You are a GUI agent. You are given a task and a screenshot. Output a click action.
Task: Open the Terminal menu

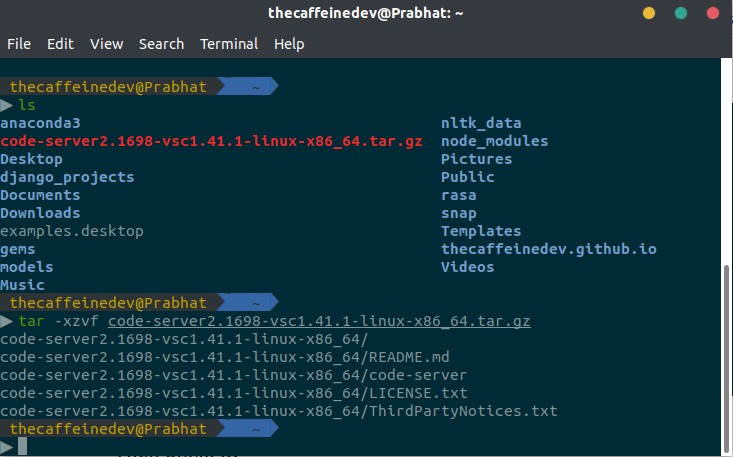(x=229, y=44)
